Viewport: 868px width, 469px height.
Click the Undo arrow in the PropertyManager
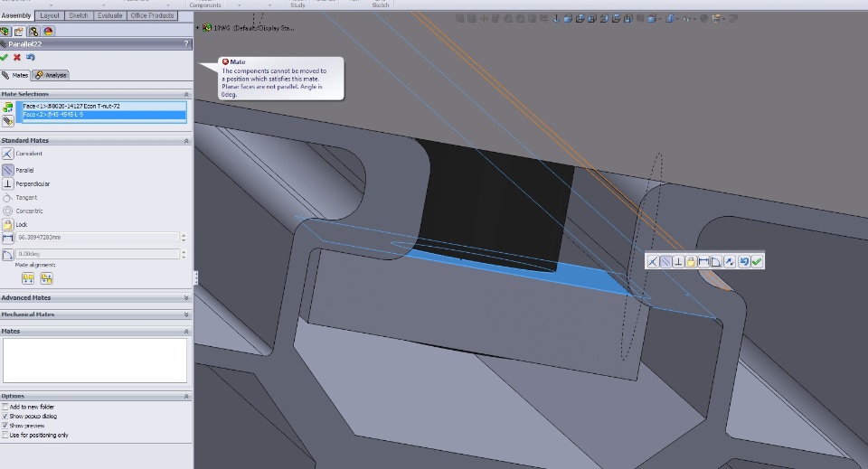click(x=31, y=57)
